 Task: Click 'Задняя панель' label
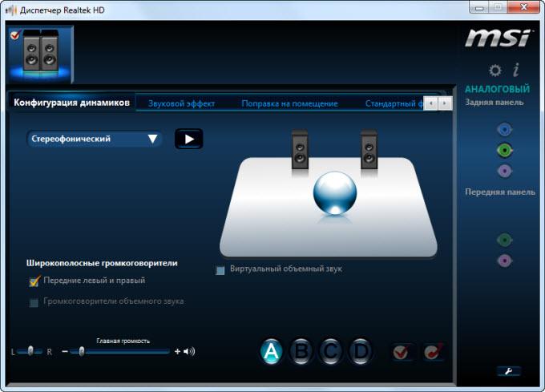click(495, 102)
